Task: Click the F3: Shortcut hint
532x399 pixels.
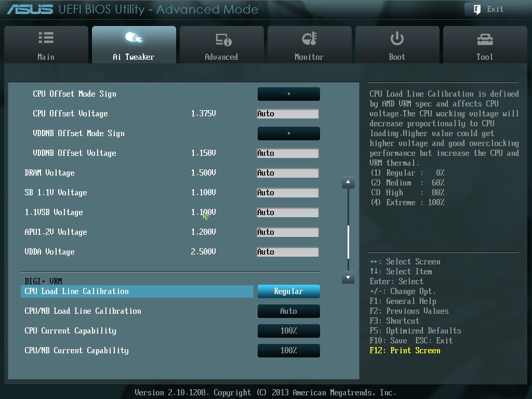Action: pyautogui.click(x=394, y=321)
